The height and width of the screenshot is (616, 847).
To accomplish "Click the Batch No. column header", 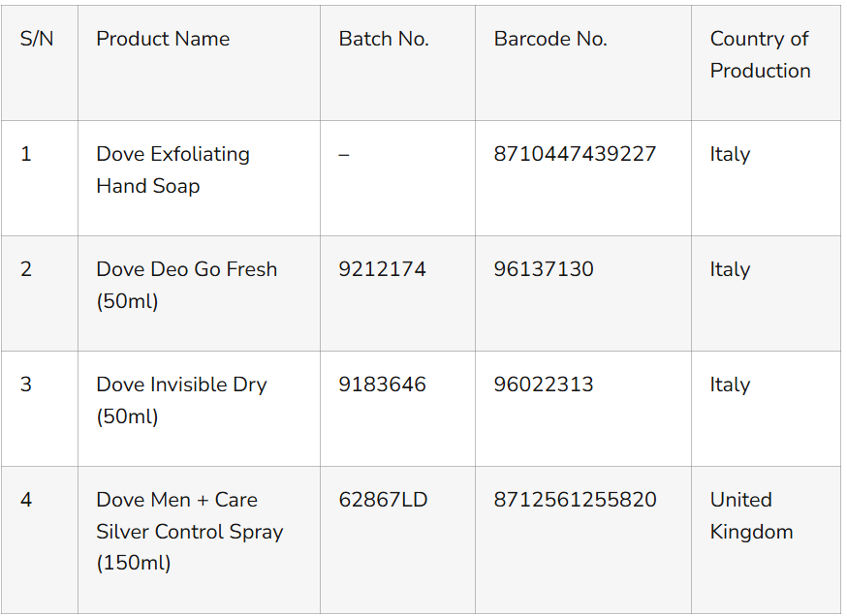I will click(x=383, y=39).
